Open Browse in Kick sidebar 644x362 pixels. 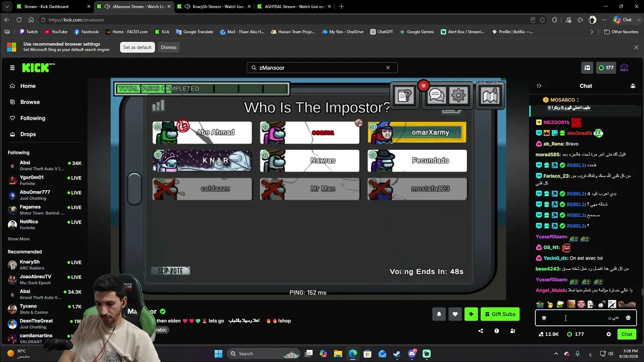pyautogui.click(x=30, y=102)
